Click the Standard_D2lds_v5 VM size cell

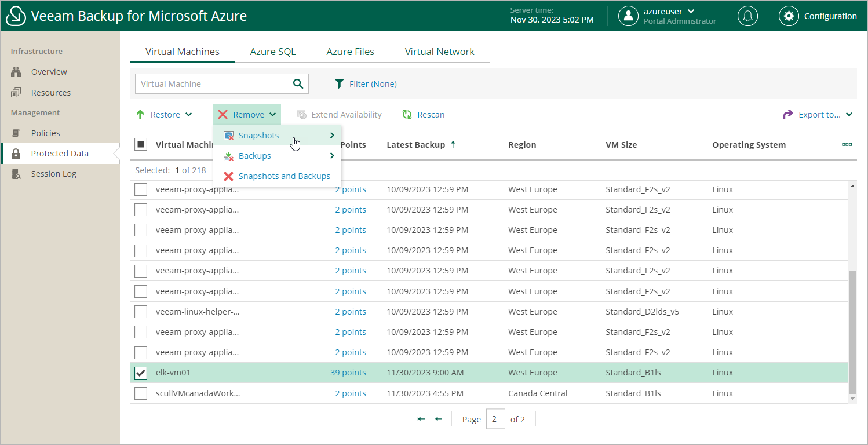pyautogui.click(x=642, y=312)
